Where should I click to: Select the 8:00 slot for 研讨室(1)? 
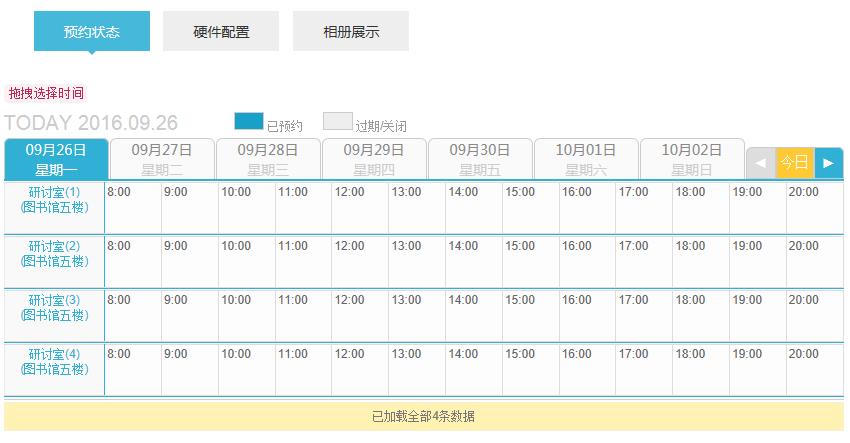click(133, 207)
